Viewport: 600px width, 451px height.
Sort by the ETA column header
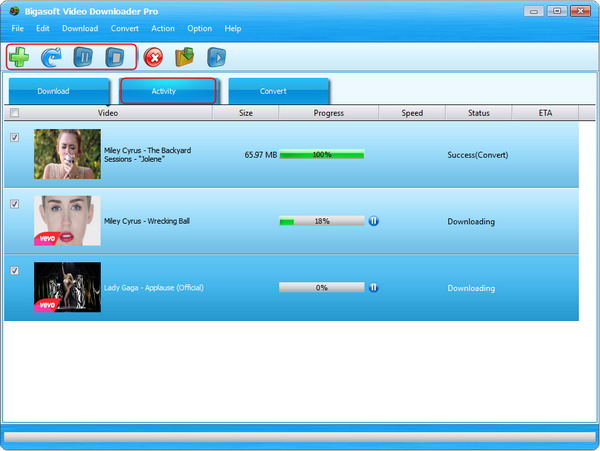click(x=545, y=113)
